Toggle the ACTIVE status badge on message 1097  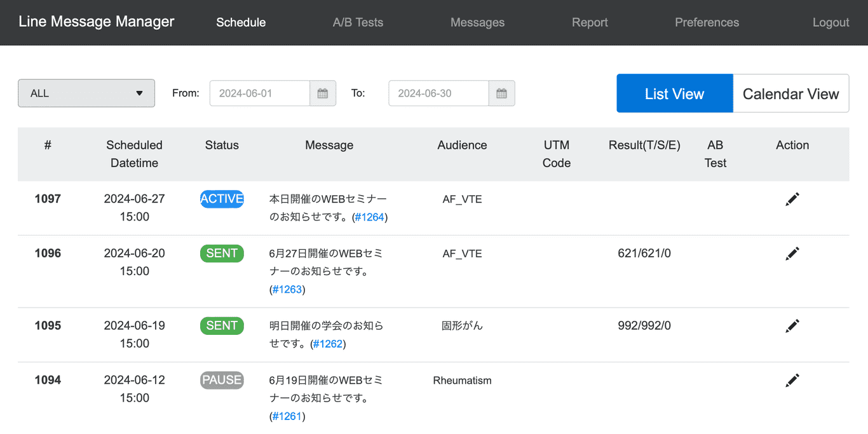click(222, 199)
